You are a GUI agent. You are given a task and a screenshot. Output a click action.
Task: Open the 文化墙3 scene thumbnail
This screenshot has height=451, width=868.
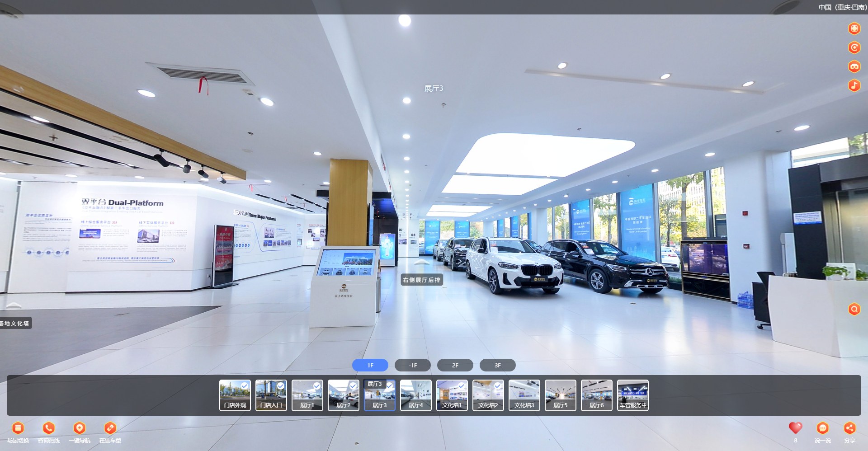524,395
